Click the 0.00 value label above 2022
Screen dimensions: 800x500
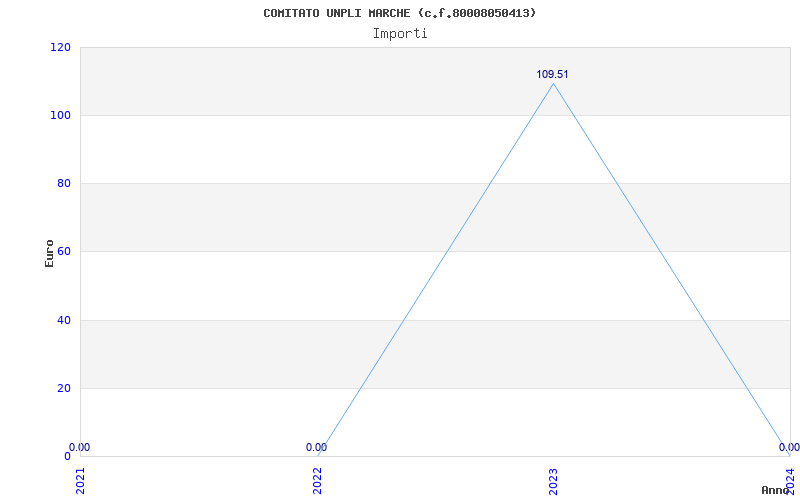(316, 447)
